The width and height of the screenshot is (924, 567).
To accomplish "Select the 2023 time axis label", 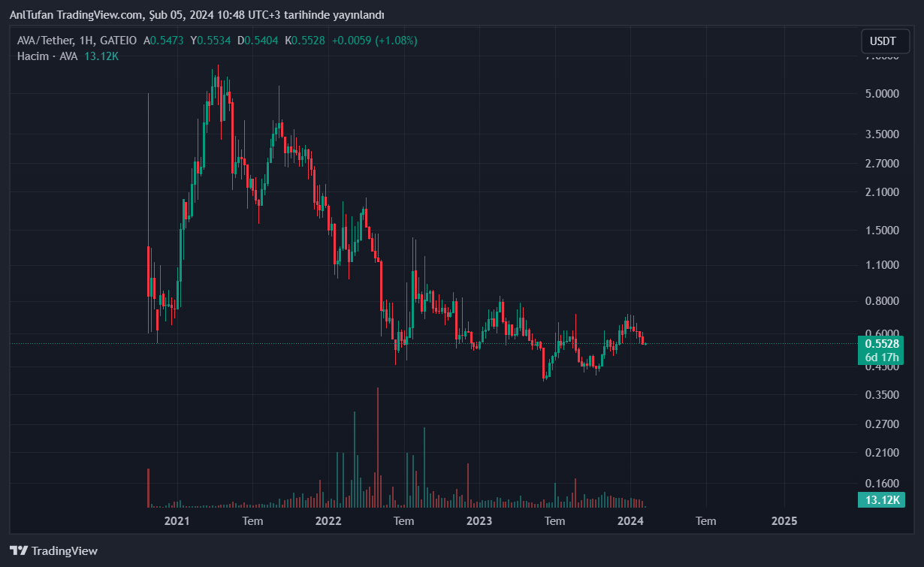I will click(x=479, y=520).
